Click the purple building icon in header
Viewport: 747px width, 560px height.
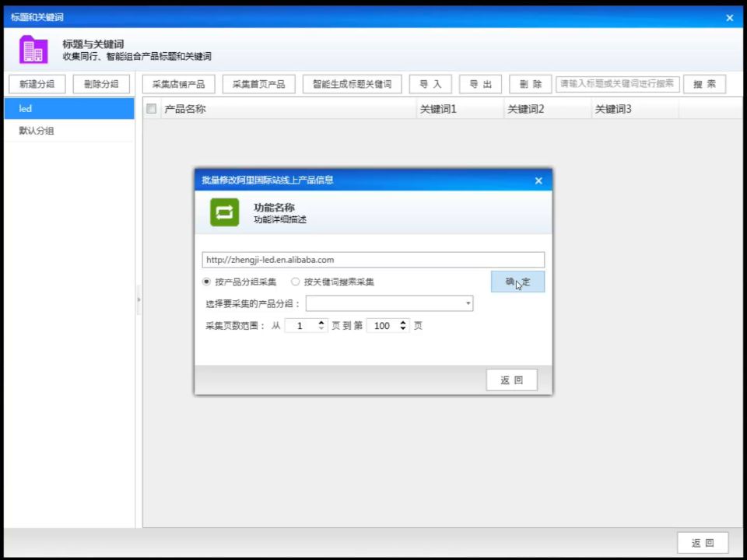(33, 50)
